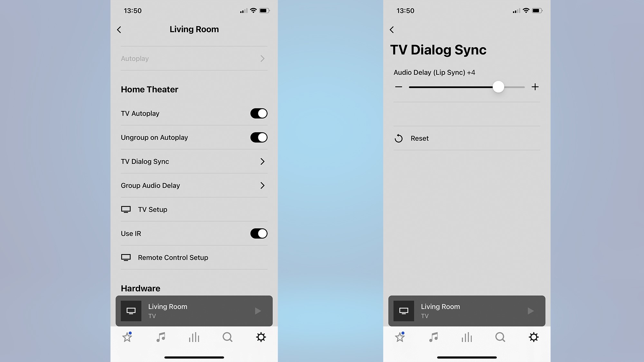
Task: Select the Browse bars icon tab
Action: click(194, 337)
